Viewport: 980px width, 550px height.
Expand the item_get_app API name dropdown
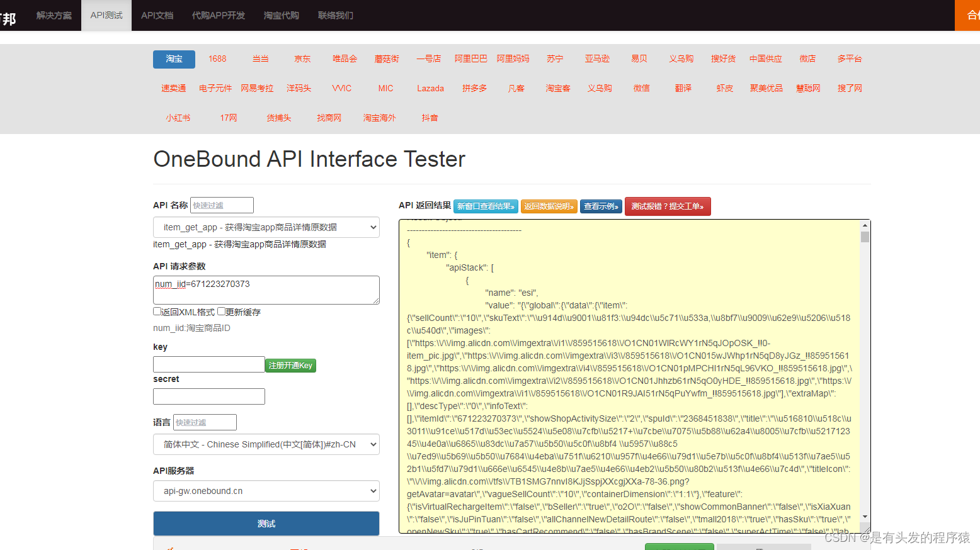point(266,227)
